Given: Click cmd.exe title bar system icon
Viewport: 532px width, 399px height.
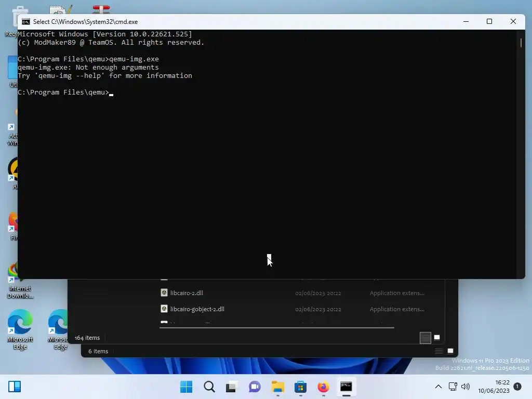Looking at the screenshot, I should pyautogui.click(x=26, y=22).
